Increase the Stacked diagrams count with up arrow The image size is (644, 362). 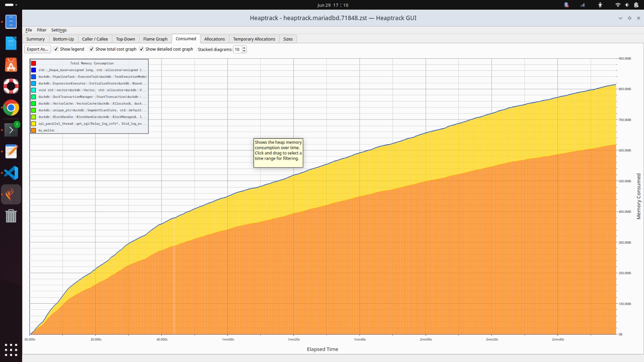244,47
